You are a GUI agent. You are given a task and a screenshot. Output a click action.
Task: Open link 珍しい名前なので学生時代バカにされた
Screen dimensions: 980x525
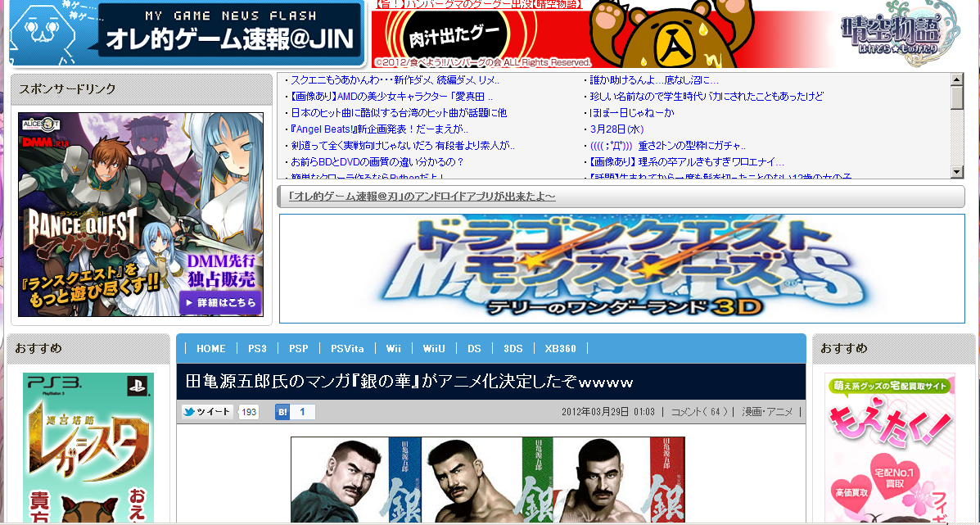[x=707, y=97]
